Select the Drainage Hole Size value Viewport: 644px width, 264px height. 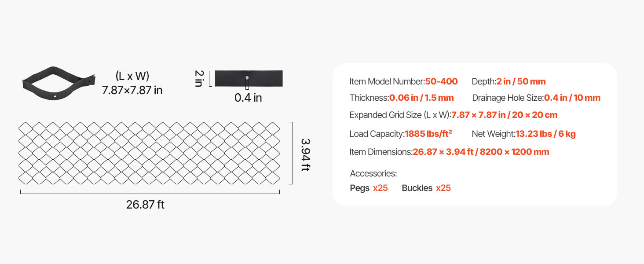[x=572, y=98]
